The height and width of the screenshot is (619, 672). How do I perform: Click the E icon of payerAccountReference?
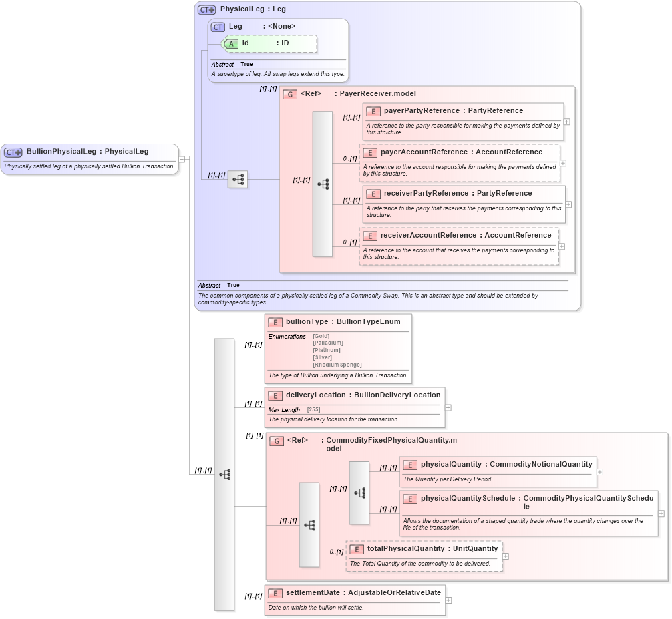(x=370, y=152)
